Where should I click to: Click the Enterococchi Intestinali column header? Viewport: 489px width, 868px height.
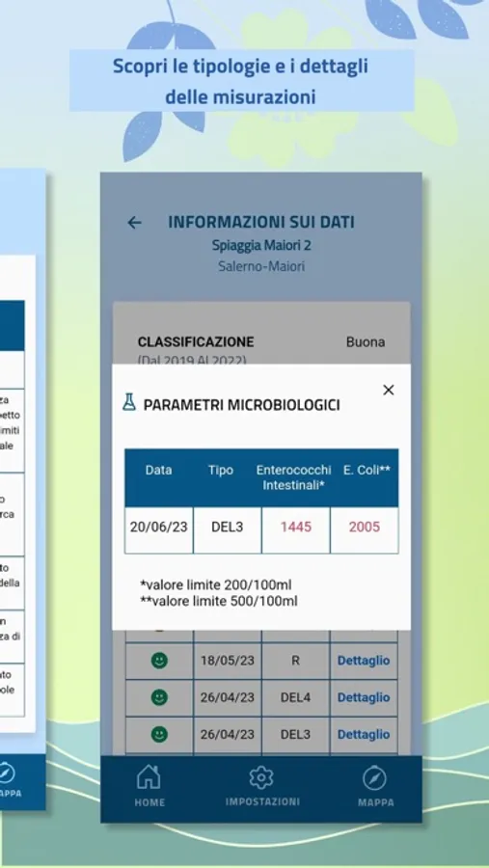pos(293,477)
